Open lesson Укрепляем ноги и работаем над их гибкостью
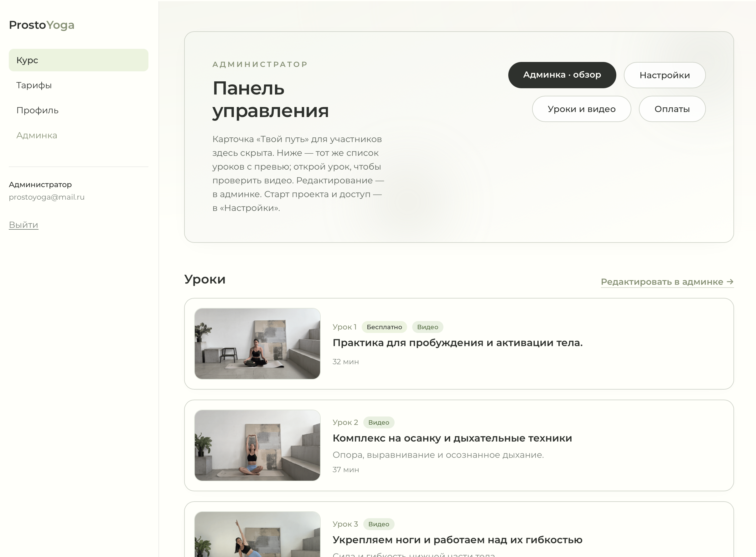Viewport: 756px width, 557px height. tap(458, 540)
